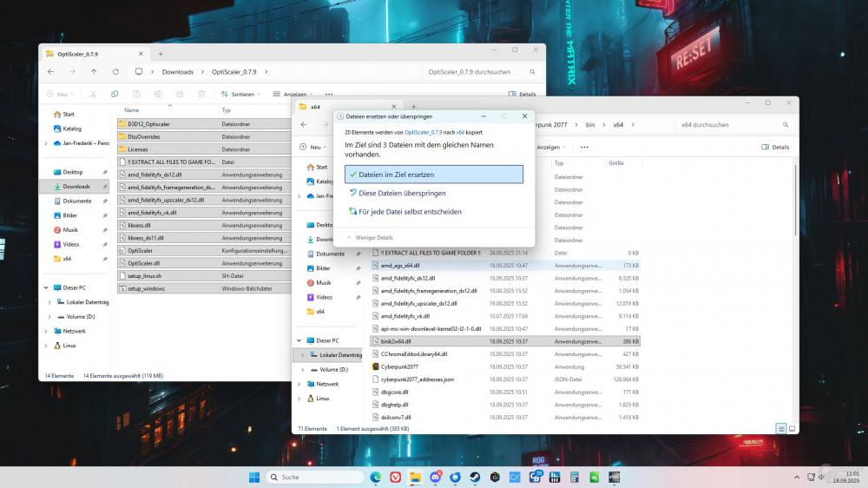Click the Cyberpunk2077 executable icon
This screenshot has width=868, height=488.
click(x=375, y=366)
